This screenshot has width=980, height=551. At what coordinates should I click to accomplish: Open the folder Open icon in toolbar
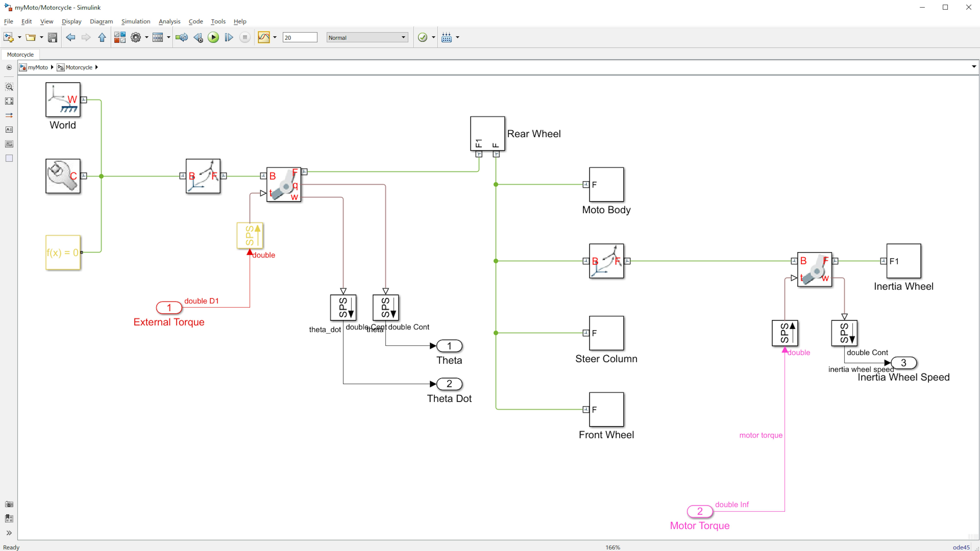(x=30, y=37)
